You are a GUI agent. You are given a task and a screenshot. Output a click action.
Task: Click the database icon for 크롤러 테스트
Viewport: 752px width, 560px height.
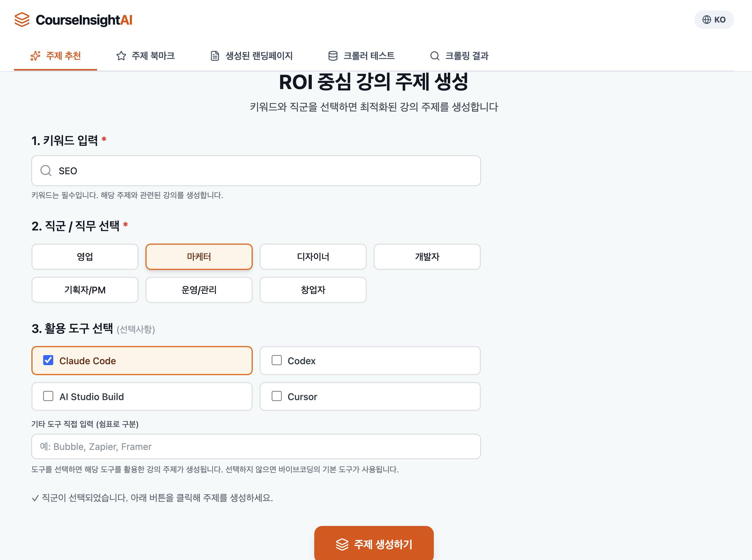(x=333, y=56)
